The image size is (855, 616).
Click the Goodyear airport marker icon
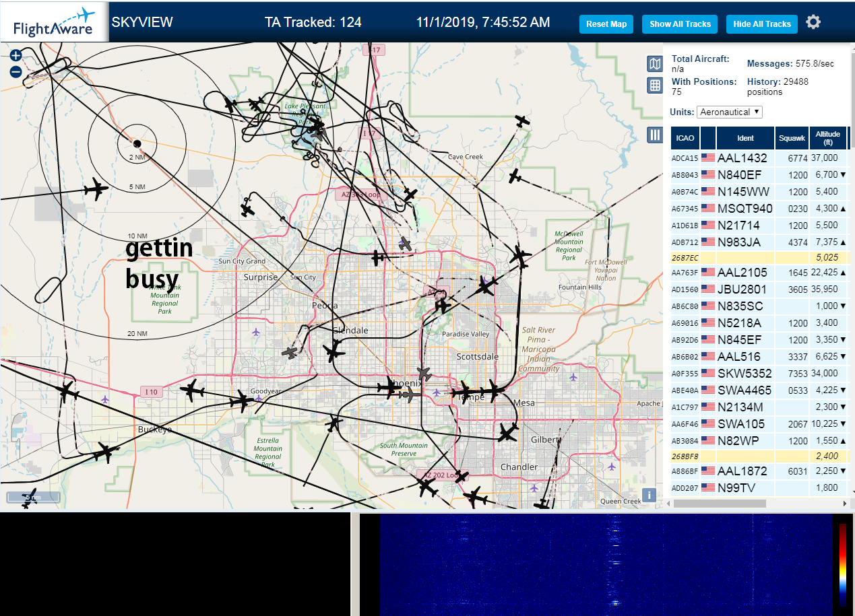259,398
